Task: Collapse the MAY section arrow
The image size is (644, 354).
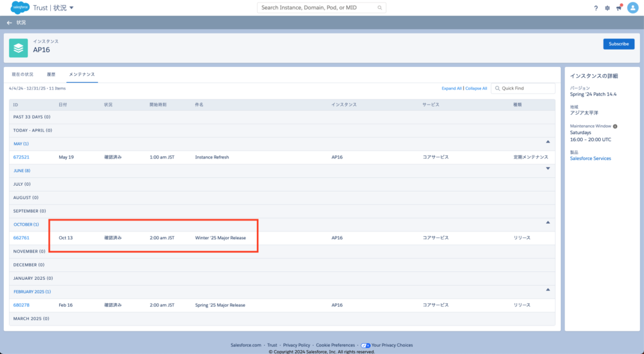Action: (547, 142)
